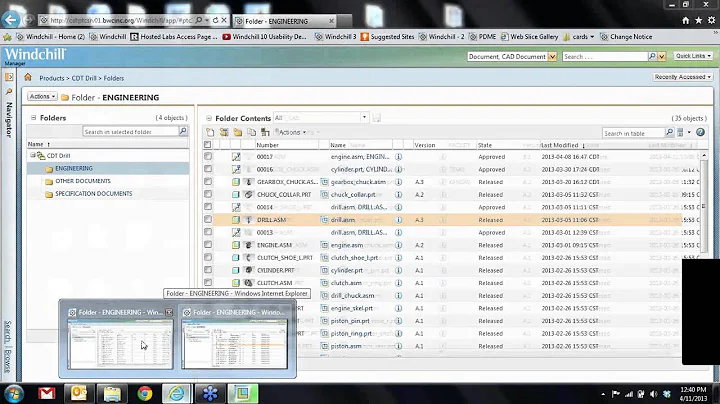Click the copy icon in Folder Contents toolbar

[x=251, y=132]
